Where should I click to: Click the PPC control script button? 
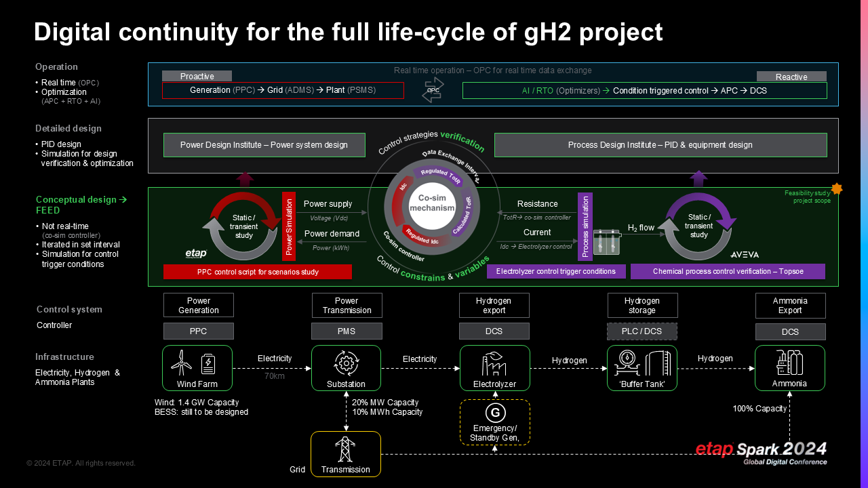(257, 271)
